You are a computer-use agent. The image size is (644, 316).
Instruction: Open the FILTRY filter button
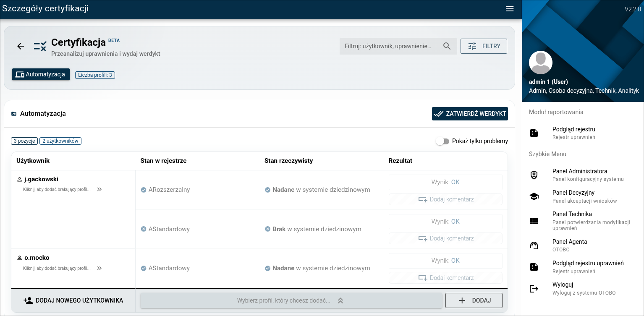pos(484,46)
